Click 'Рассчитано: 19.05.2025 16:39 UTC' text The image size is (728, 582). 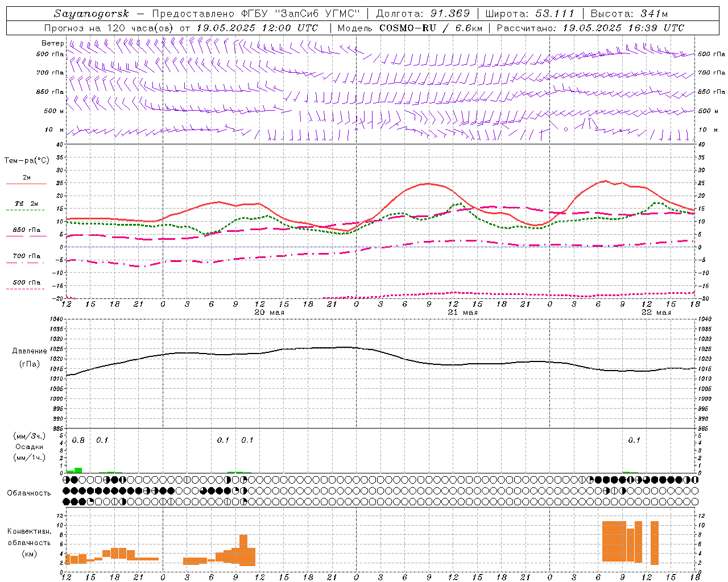pyautogui.click(x=590, y=28)
